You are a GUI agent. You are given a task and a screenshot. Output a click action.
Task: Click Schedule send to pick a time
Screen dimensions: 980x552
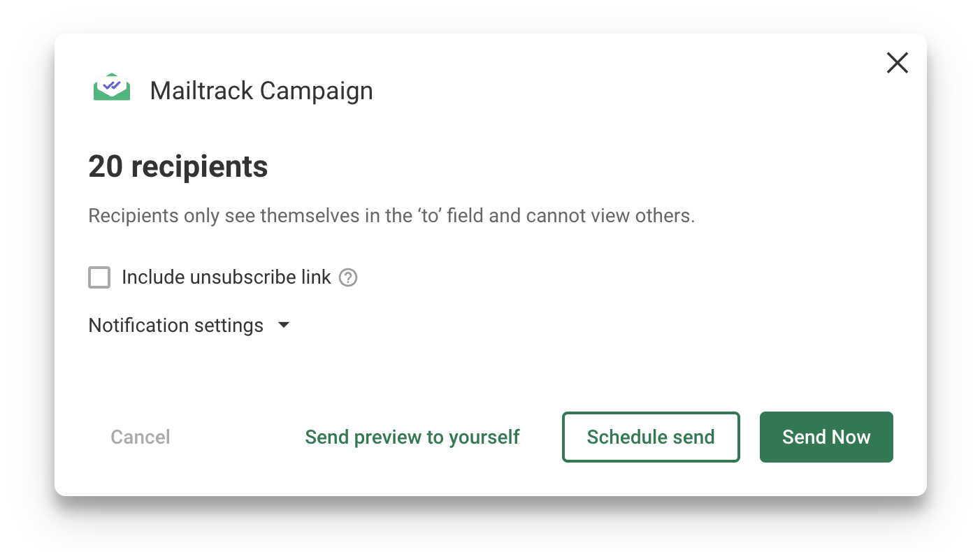(651, 437)
